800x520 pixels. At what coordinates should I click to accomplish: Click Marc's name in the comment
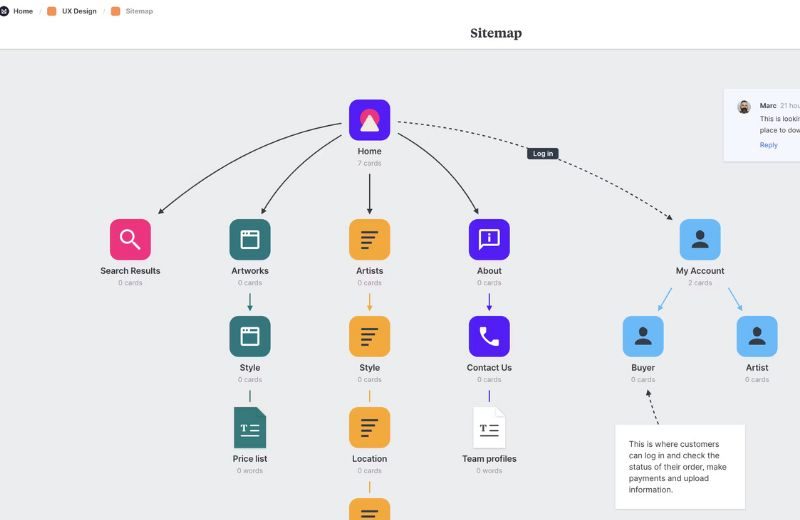[768, 106]
